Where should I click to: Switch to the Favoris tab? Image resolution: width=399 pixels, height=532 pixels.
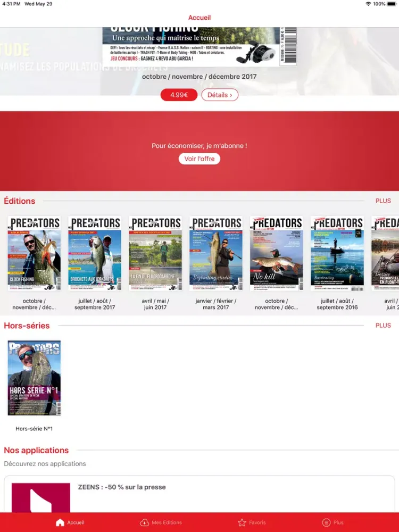(257, 522)
